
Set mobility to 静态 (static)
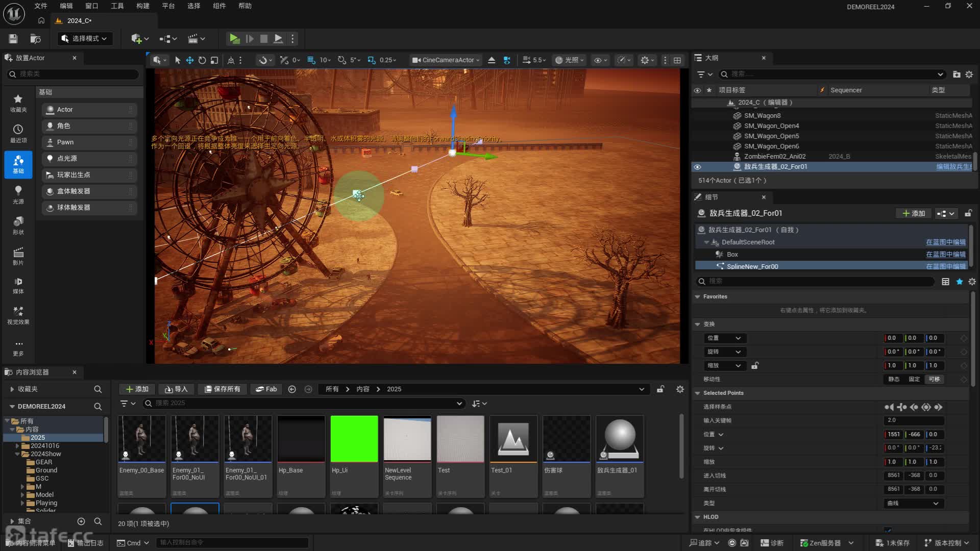click(x=894, y=379)
